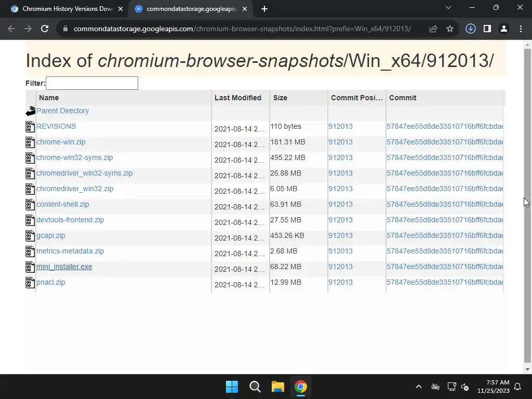Screen dimensions: 532x399
Task: Open the Parent Directory link
Action: (62, 111)
